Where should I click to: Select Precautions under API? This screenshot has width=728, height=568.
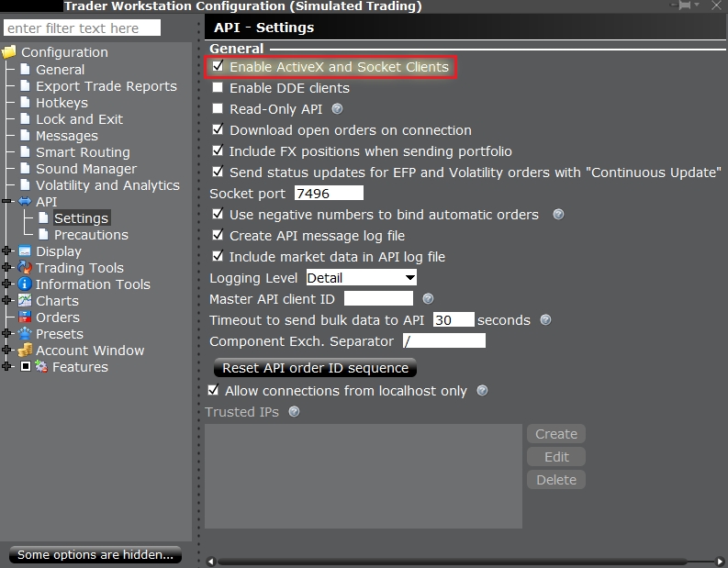tap(91, 235)
